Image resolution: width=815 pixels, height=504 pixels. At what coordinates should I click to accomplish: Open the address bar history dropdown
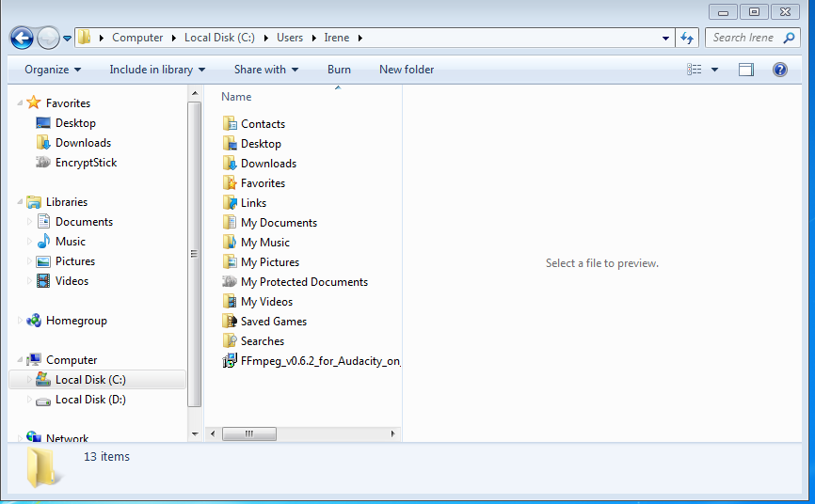(x=665, y=38)
